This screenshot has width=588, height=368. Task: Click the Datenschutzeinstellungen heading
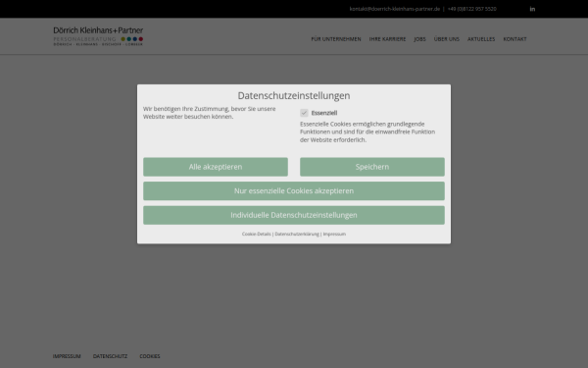[294, 95]
